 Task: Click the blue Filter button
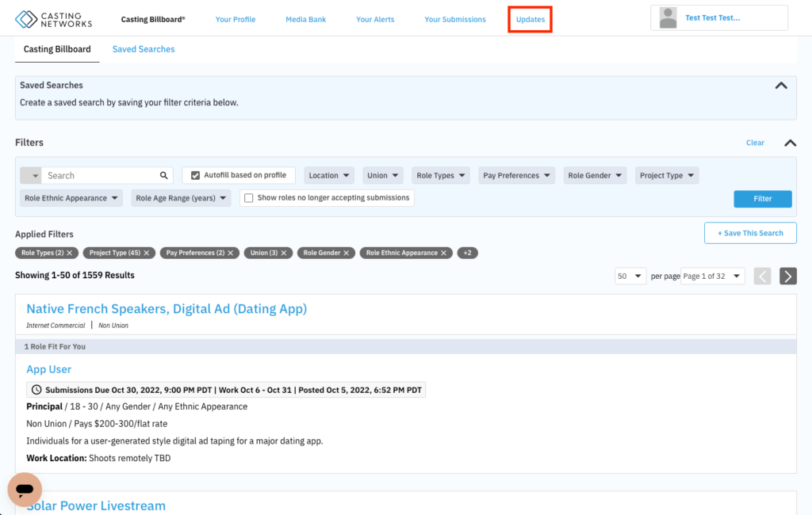tap(762, 199)
